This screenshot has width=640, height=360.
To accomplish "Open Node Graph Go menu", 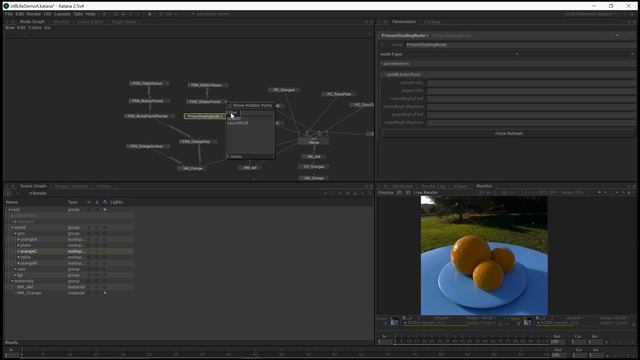I will click(x=47, y=27).
